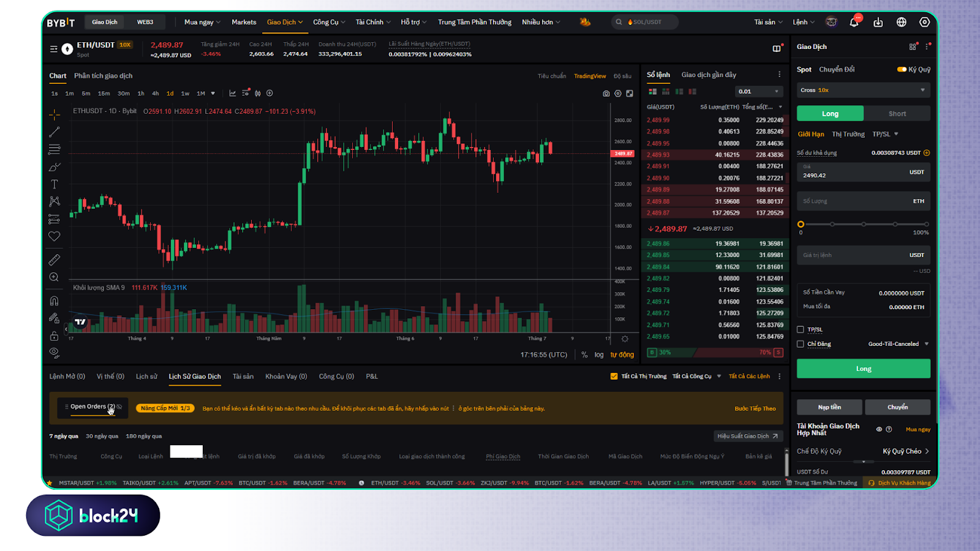Open chart indicators button
Image resolution: width=980 pixels, height=551 pixels.
point(233,93)
